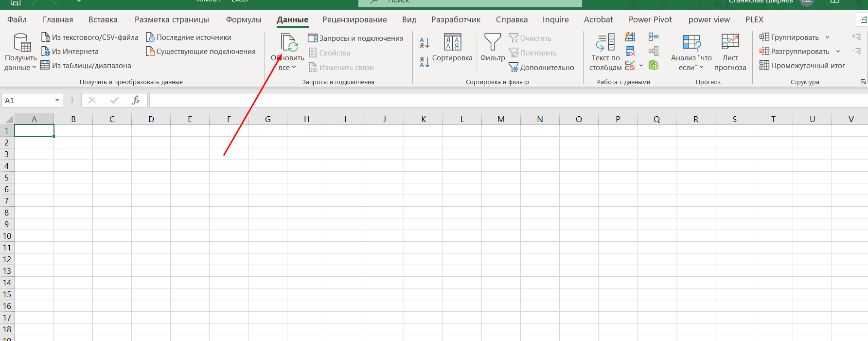The height and width of the screenshot is (341, 868).
Task: Open Текст по столбцам wizard
Action: pos(605,52)
